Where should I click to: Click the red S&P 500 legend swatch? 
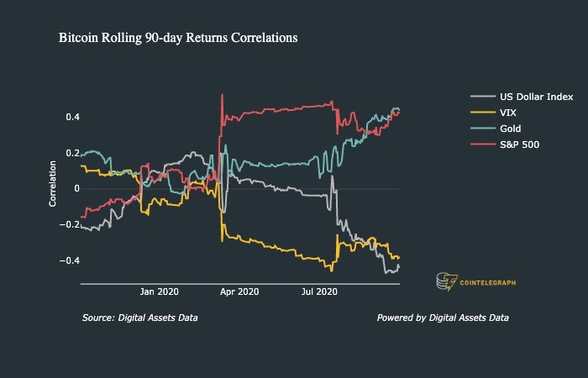point(483,144)
